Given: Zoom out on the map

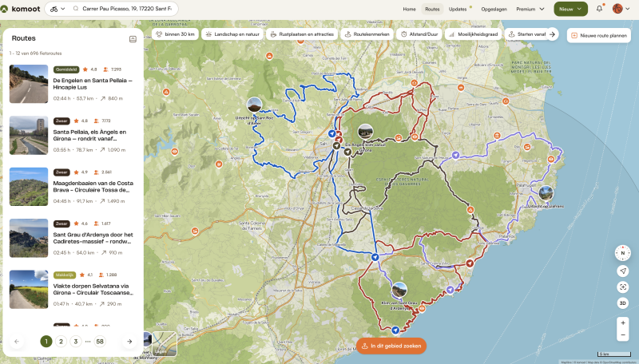Looking at the screenshot, I should (622, 338).
